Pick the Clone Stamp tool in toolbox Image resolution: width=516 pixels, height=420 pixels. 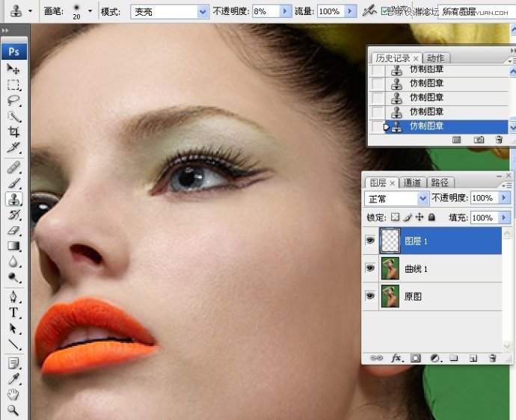(x=13, y=199)
